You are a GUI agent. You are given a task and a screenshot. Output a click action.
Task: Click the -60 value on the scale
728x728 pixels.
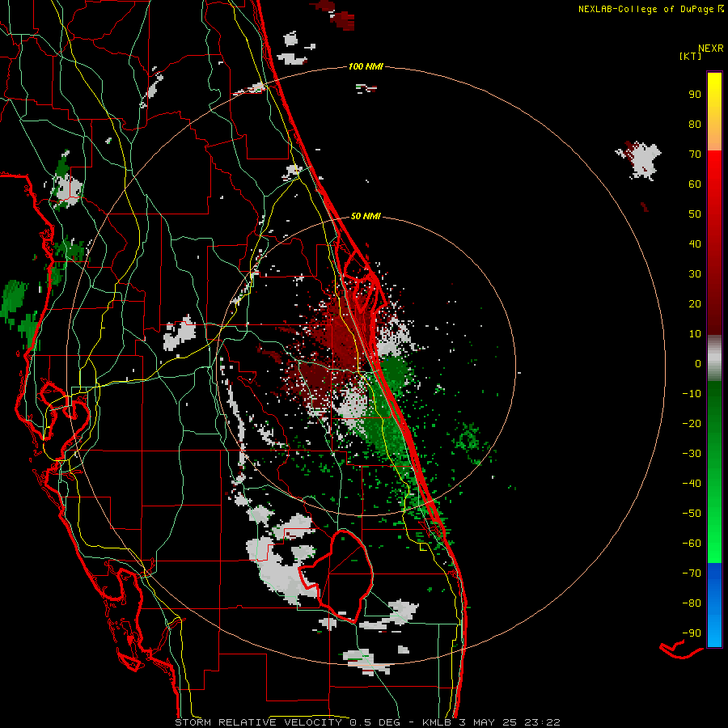click(692, 544)
